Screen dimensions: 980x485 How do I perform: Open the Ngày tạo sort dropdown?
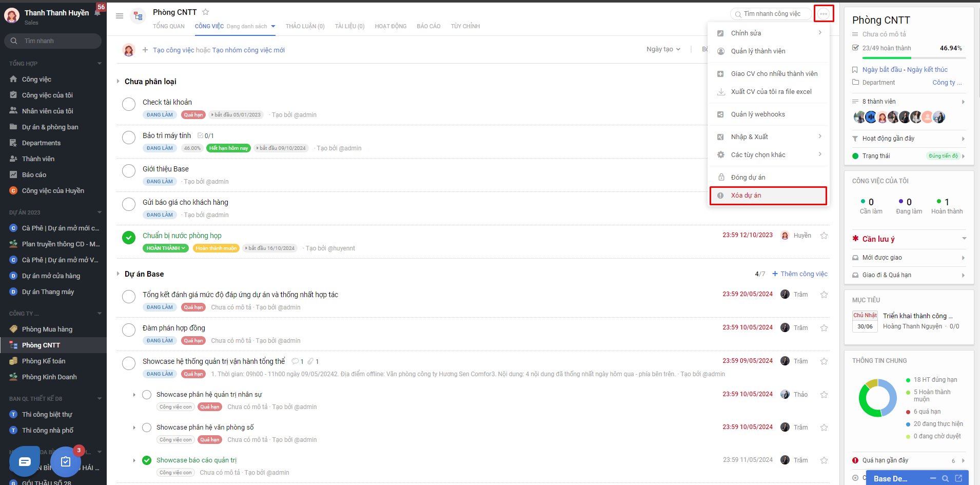[x=663, y=49]
